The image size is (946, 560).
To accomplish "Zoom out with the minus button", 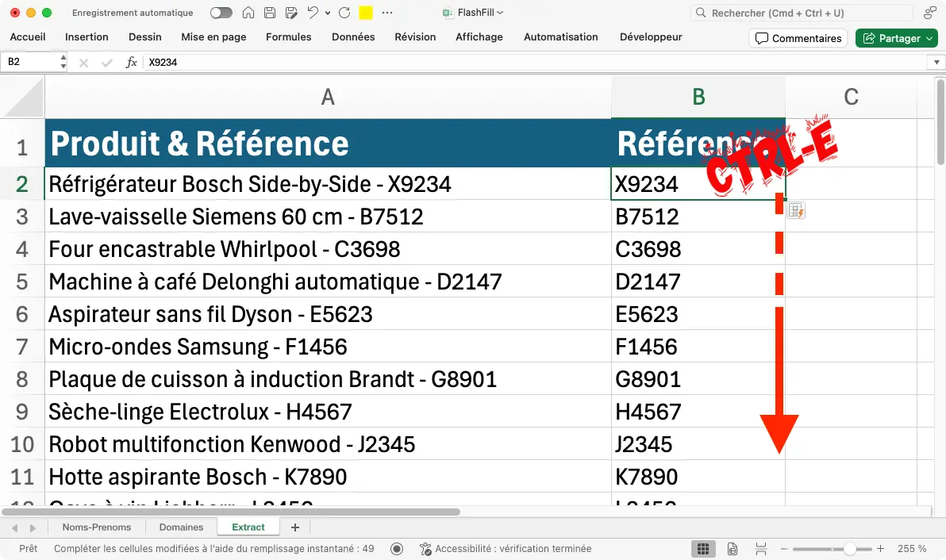I will pos(784,549).
